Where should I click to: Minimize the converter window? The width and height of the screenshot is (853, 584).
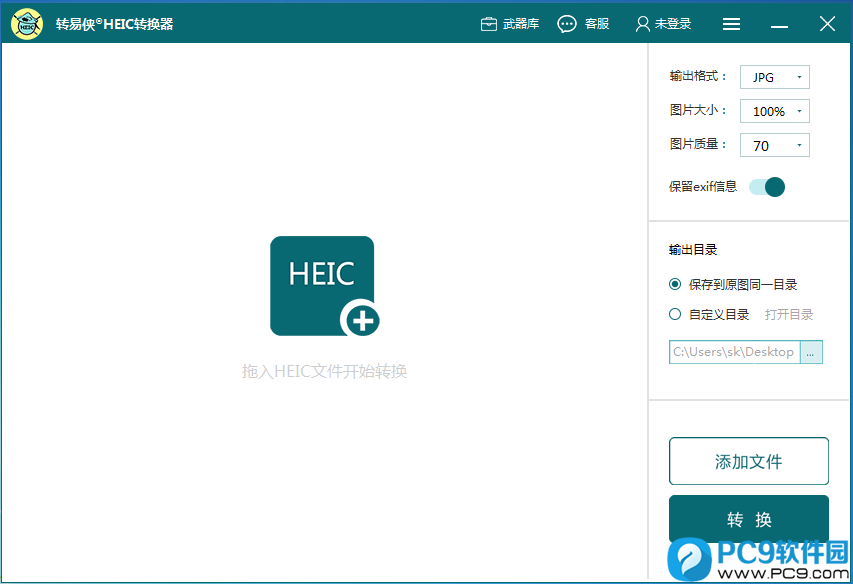pyautogui.click(x=779, y=24)
